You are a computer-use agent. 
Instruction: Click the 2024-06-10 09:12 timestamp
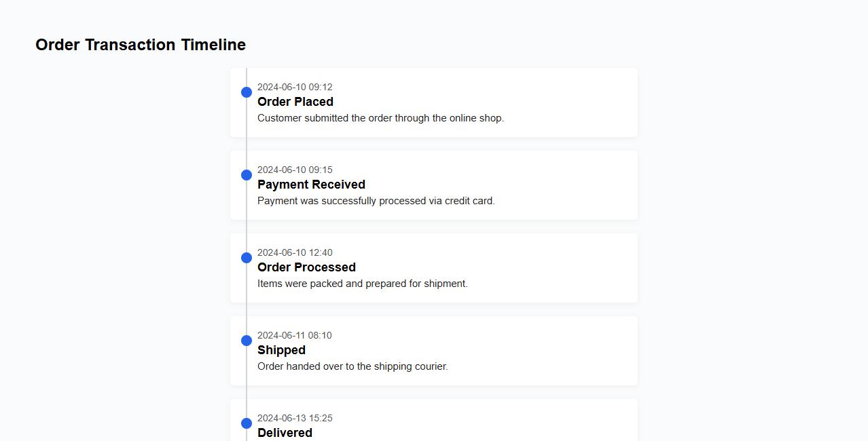click(295, 87)
